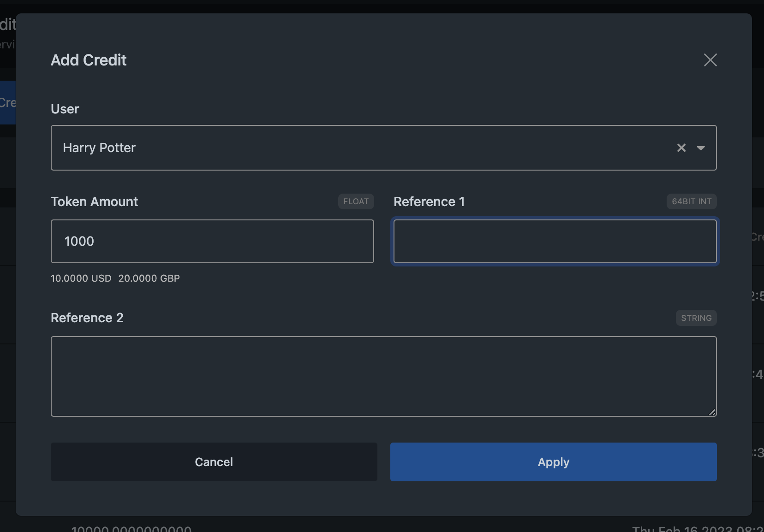
Task: Click the 10.0000 USD conversion text
Action: pyautogui.click(x=81, y=278)
